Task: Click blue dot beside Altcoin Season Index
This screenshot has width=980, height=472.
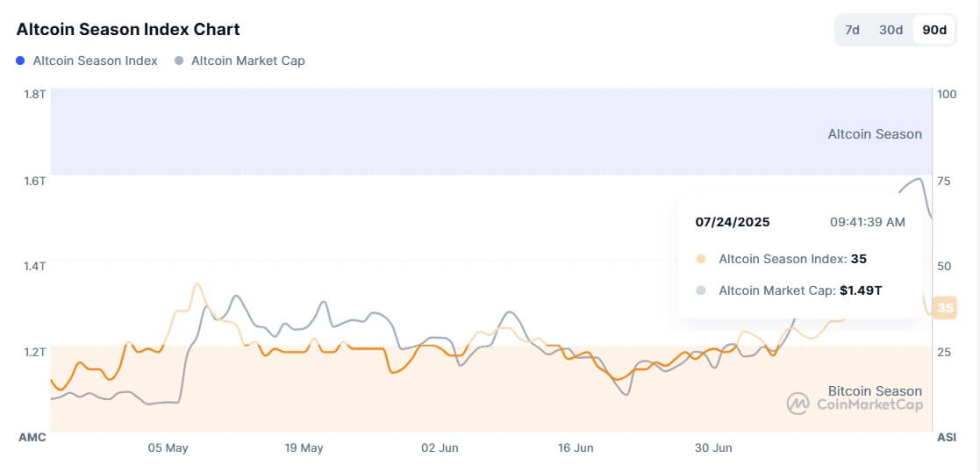Action: tap(20, 61)
